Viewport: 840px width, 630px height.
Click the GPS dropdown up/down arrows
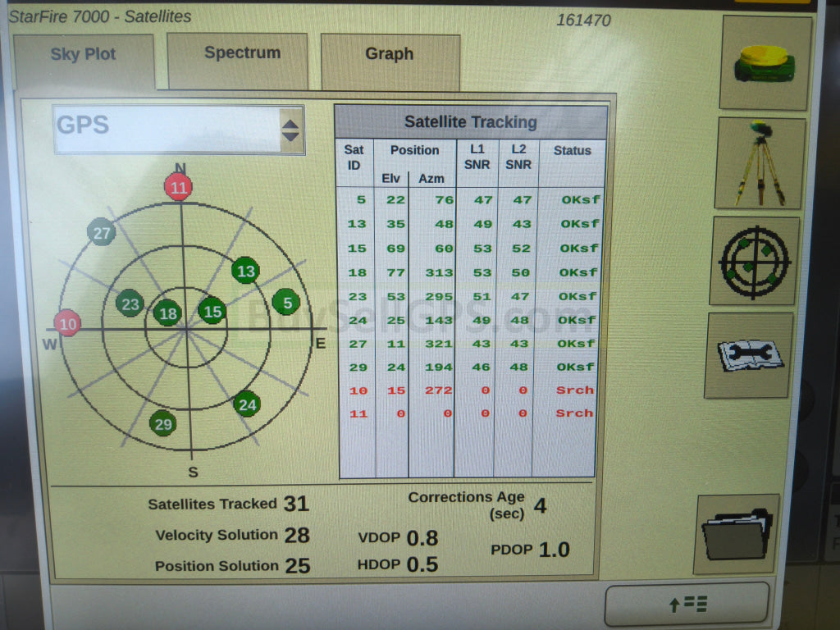point(291,130)
